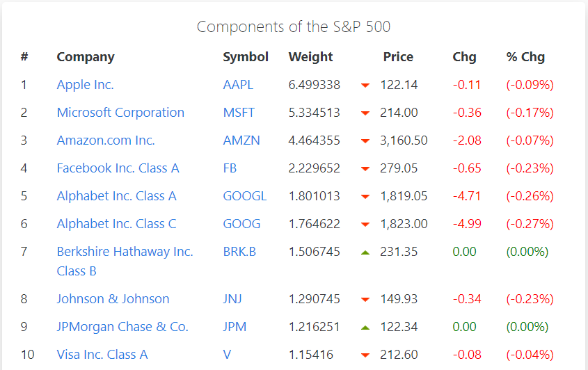The height and width of the screenshot is (370, 588).
Task: Click the red down arrow beside Apple's price
Action: [x=365, y=86]
